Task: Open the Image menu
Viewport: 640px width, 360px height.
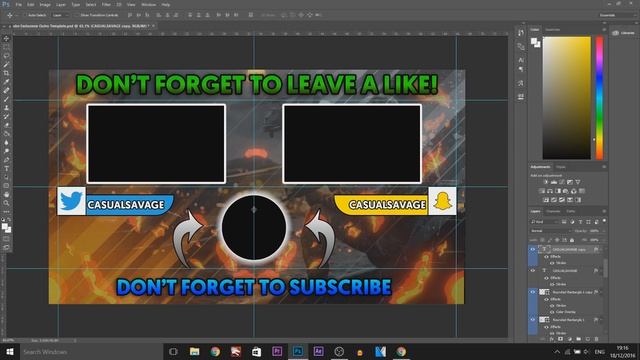Action: tap(45, 4)
